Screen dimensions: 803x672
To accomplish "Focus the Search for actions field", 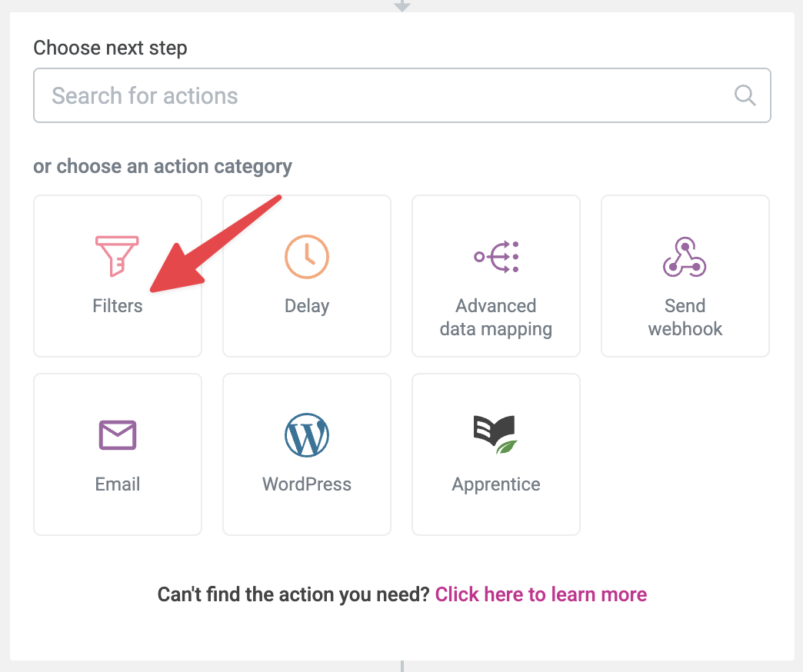I will click(x=385, y=95).
